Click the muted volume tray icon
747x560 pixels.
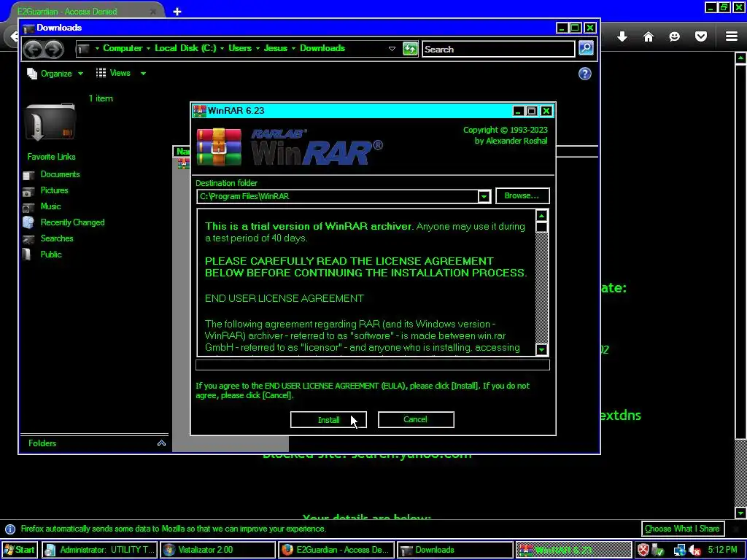[695, 550]
